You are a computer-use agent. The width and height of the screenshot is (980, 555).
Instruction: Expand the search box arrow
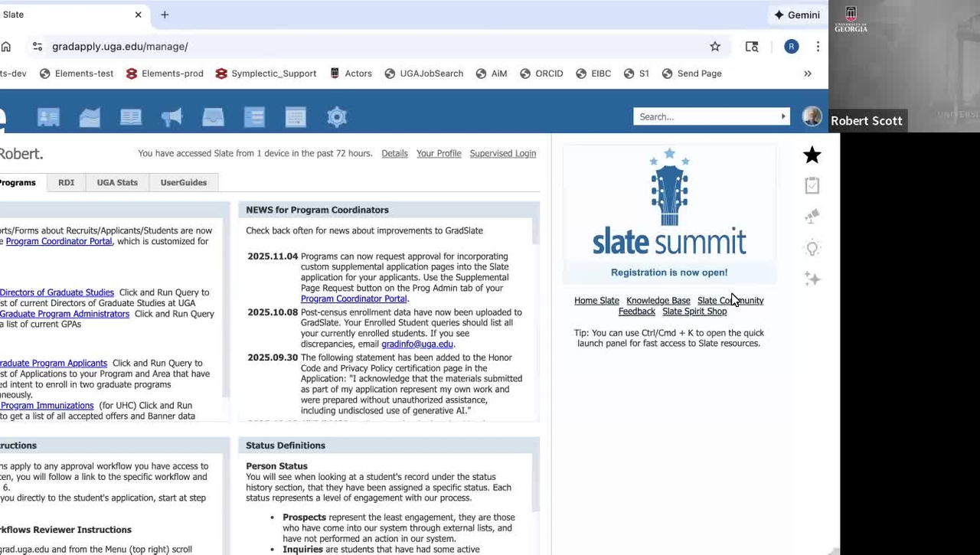point(782,117)
